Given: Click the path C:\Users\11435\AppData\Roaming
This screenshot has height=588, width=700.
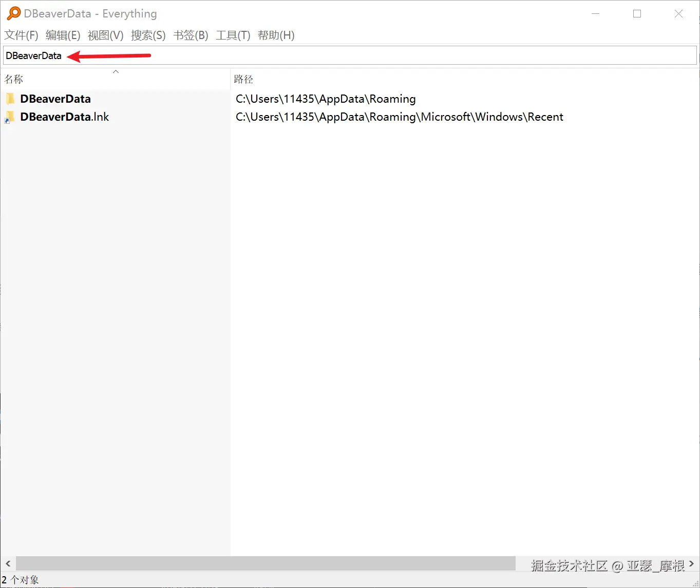Looking at the screenshot, I should point(326,99).
